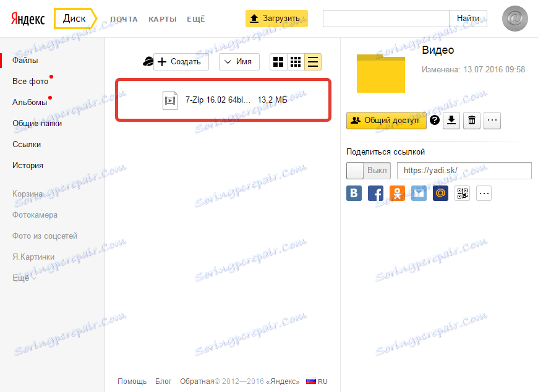Switch to large tiles view
The width and height of the screenshot is (538, 392).
click(278, 62)
